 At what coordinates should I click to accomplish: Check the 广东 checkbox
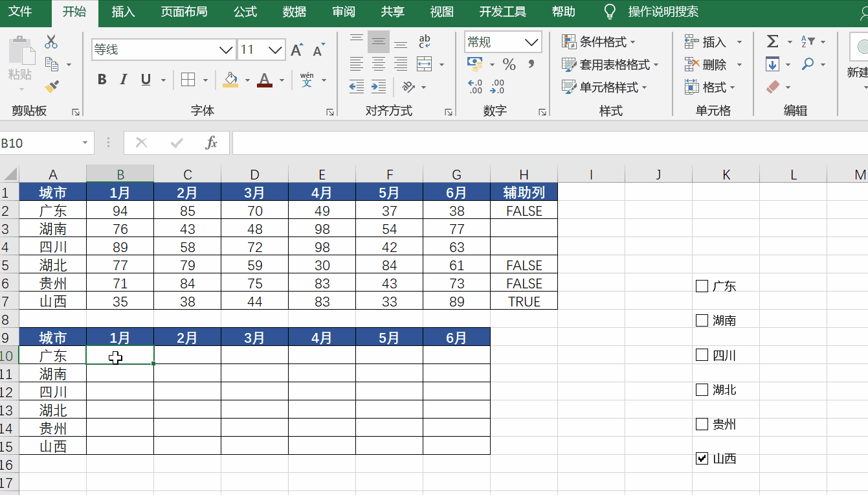(x=701, y=285)
